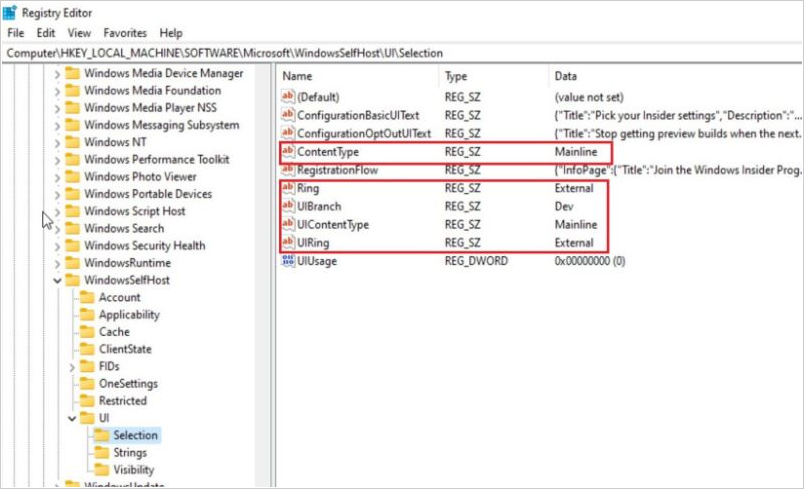
Task: Click the UIBranch string value icon
Action: tap(288, 206)
